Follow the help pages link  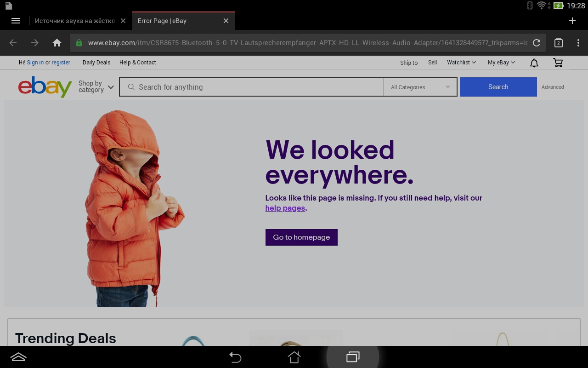(285, 208)
